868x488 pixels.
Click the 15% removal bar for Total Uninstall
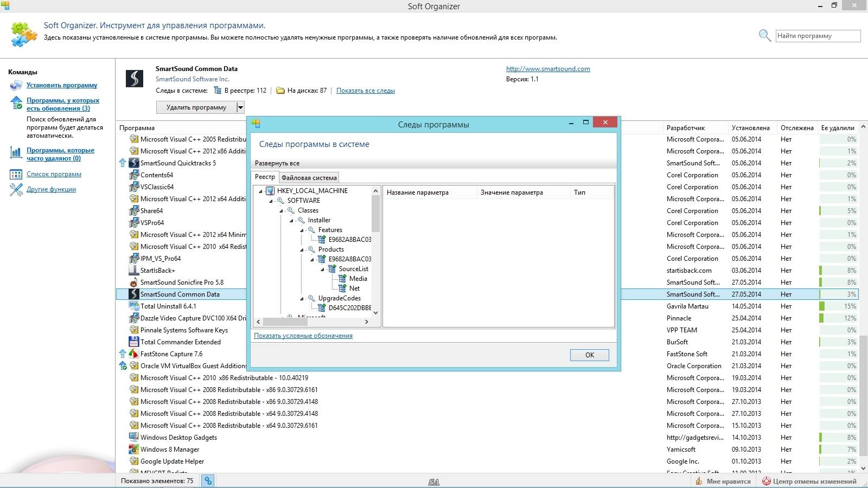[838, 306]
